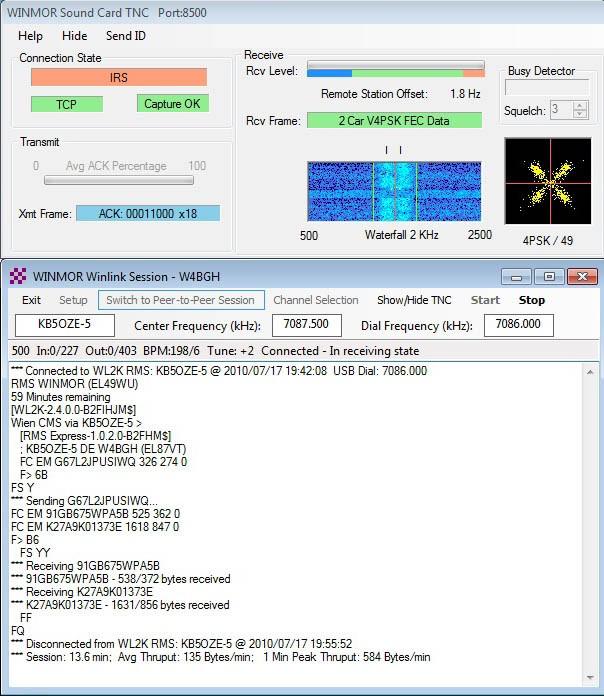Click Send ID in the TNC menu
This screenshot has height=696, width=604.
pyautogui.click(x=126, y=36)
